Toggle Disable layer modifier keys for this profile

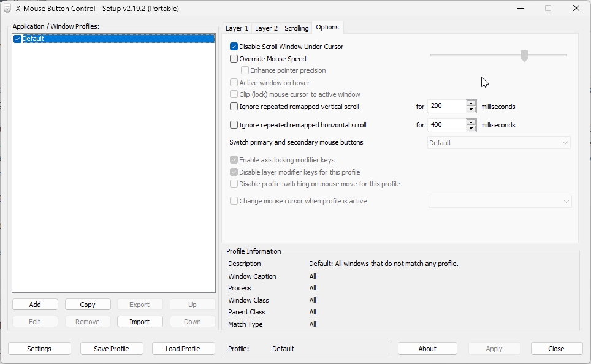[234, 172]
